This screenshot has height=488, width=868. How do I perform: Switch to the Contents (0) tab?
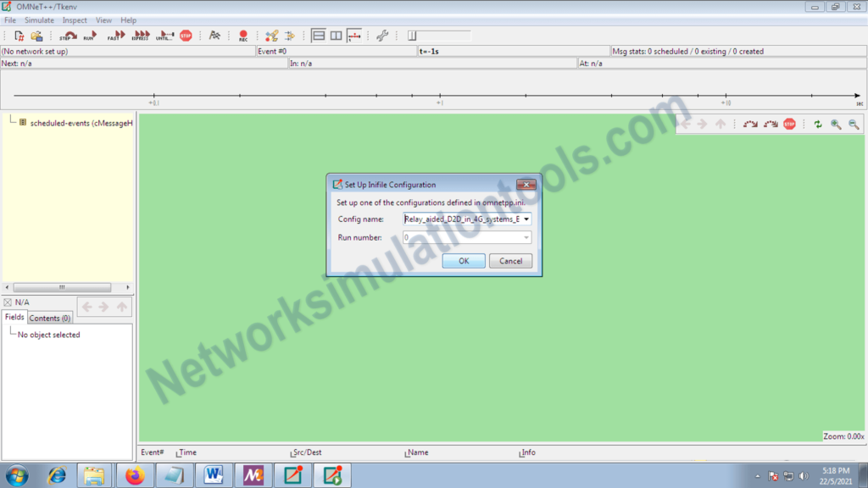coord(49,318)
